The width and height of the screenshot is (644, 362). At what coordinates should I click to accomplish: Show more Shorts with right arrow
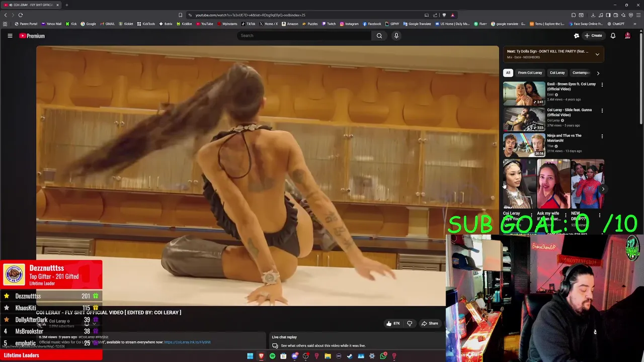tap(603, 189)
